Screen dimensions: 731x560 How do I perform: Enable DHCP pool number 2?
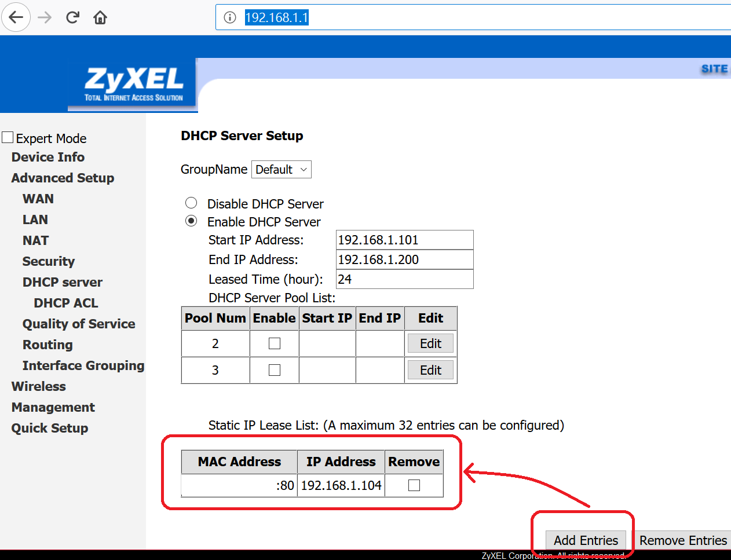(x=274, y=343)
